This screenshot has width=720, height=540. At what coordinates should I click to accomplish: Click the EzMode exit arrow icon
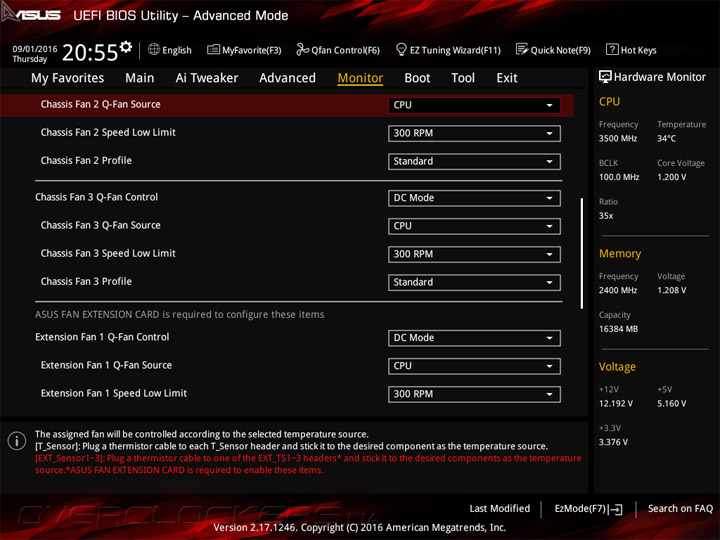pyautogui.click(x=615, y=509)
